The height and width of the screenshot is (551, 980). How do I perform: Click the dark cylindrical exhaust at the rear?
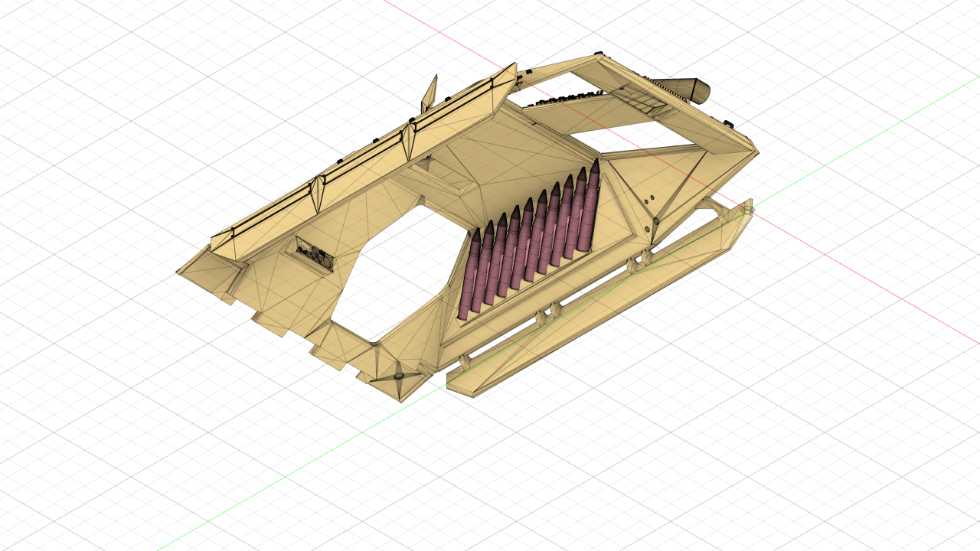tap(692, 90)
